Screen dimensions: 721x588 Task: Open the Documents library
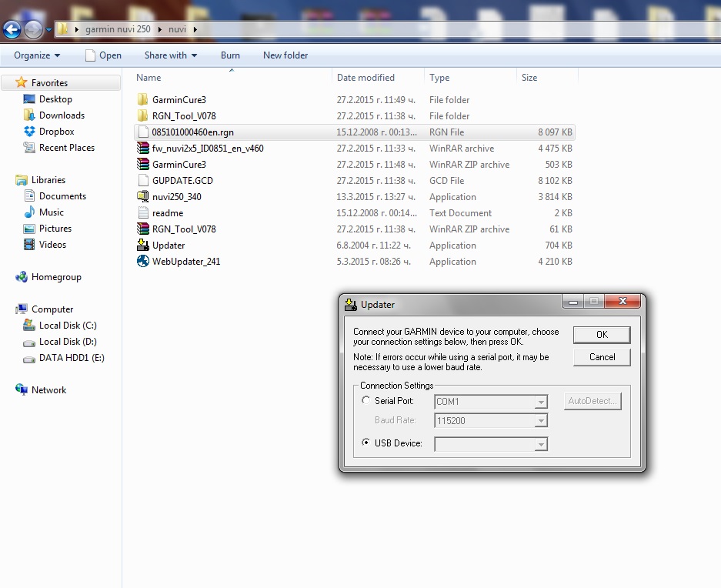pyautogui.click(x=62, y=196)
